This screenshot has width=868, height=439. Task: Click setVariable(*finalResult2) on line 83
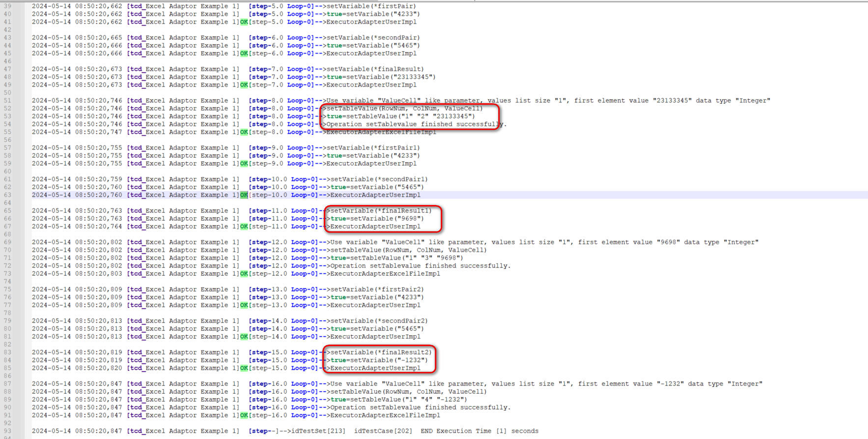(x=381, y=352)
